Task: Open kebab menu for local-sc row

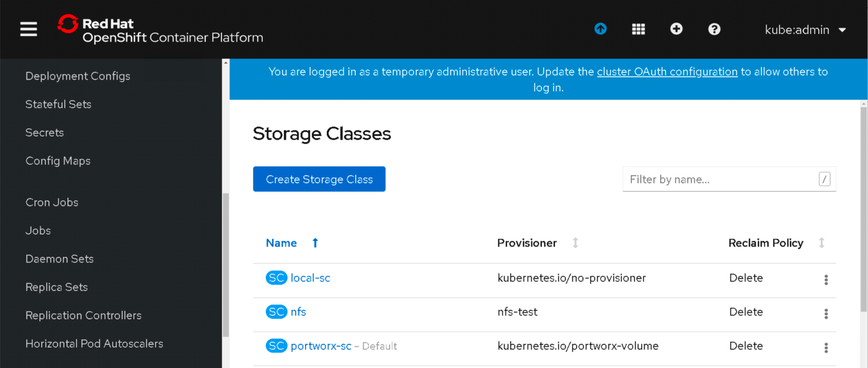Action: pos(826,280)
